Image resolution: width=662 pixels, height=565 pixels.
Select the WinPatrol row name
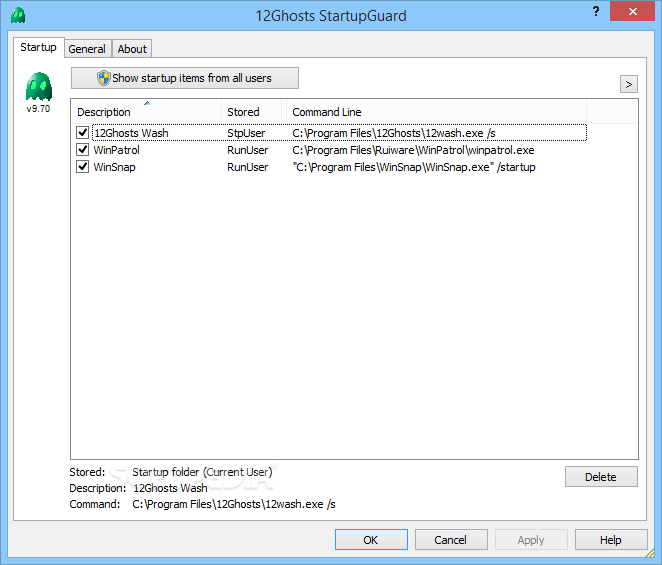116,150
